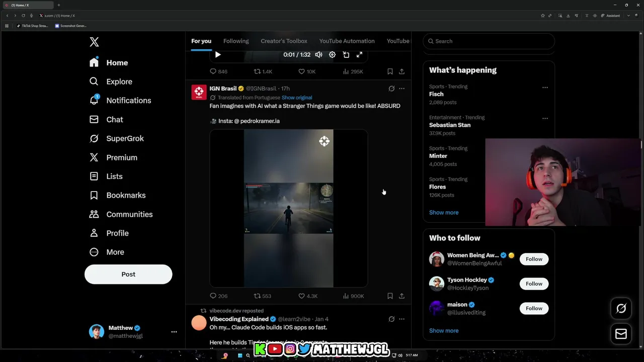Enter fullscreen on top video
The width and height of the screenshot is (644, 362).
pyautogui.click(x=359, y=55)
